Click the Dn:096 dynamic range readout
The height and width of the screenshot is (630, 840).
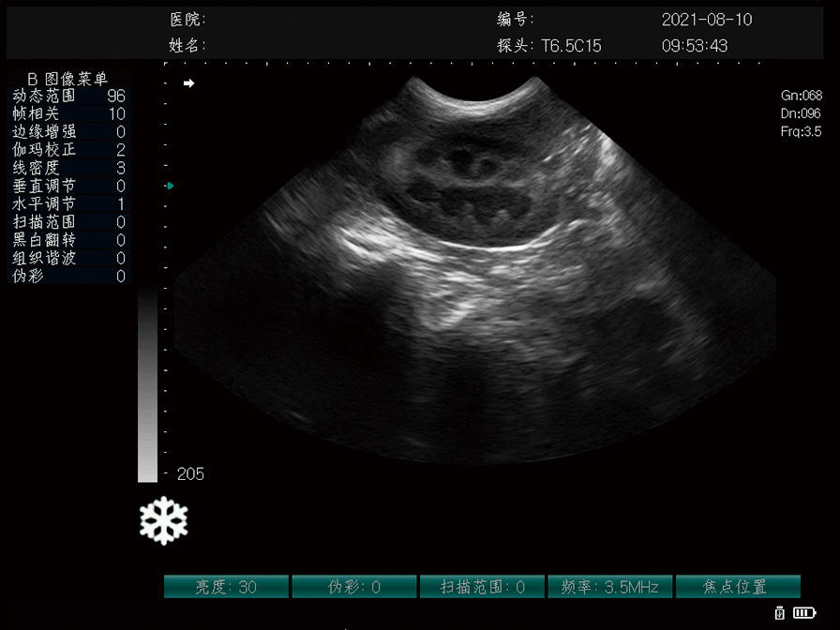tap(801, 113)
